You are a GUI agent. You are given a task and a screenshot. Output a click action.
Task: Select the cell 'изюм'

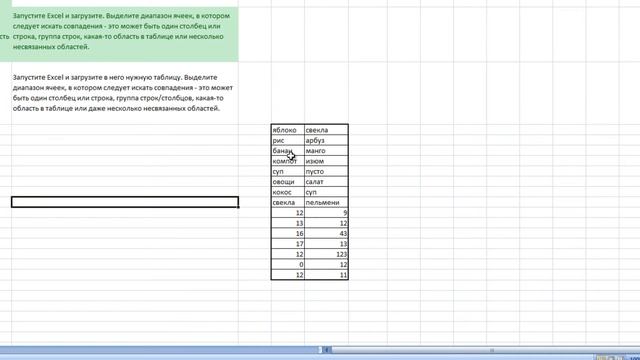click(326, 161)
